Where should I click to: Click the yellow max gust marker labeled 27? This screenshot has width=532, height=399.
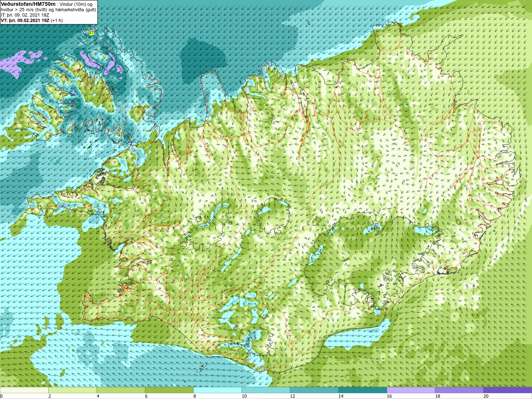click(91, 32)
